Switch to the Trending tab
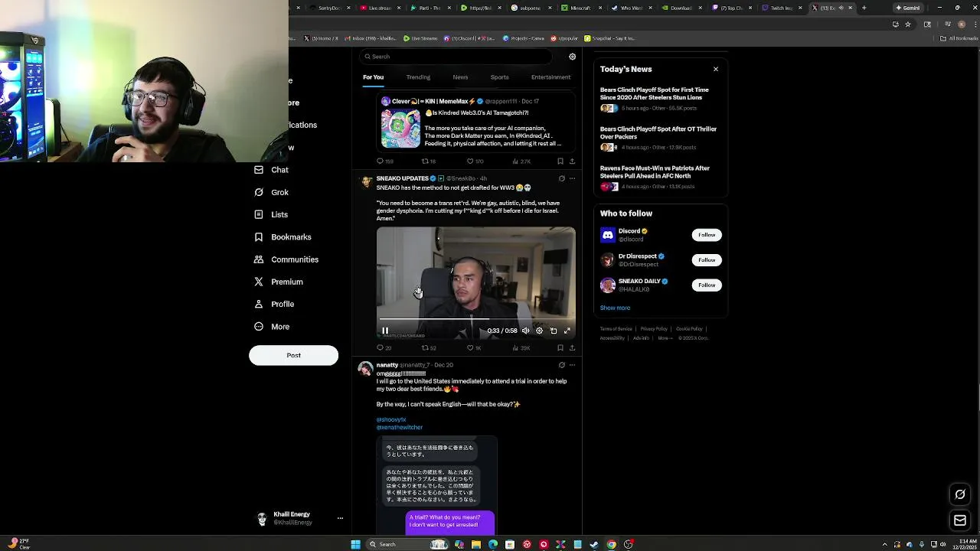This screenshot has width=980, height=551. point(418,77)
